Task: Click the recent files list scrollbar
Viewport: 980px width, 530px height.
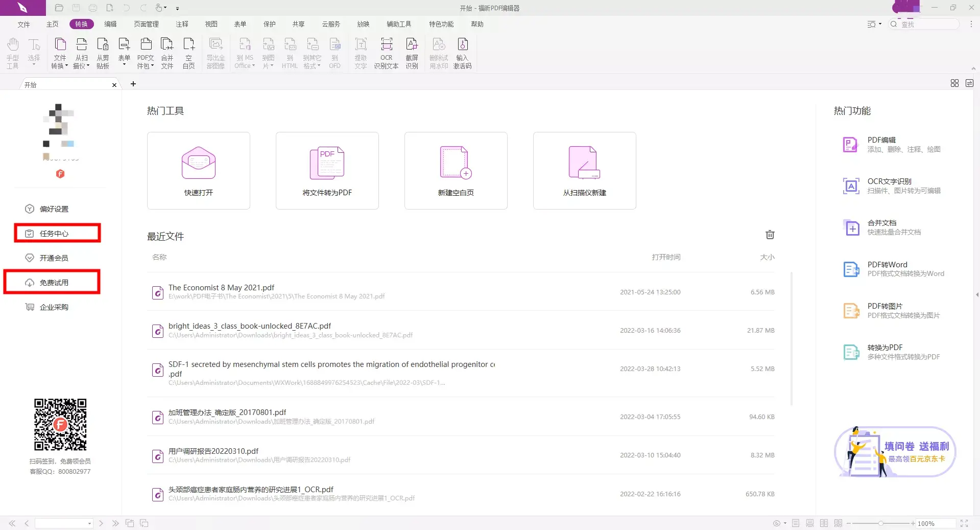Action: (x=792, y=338)
